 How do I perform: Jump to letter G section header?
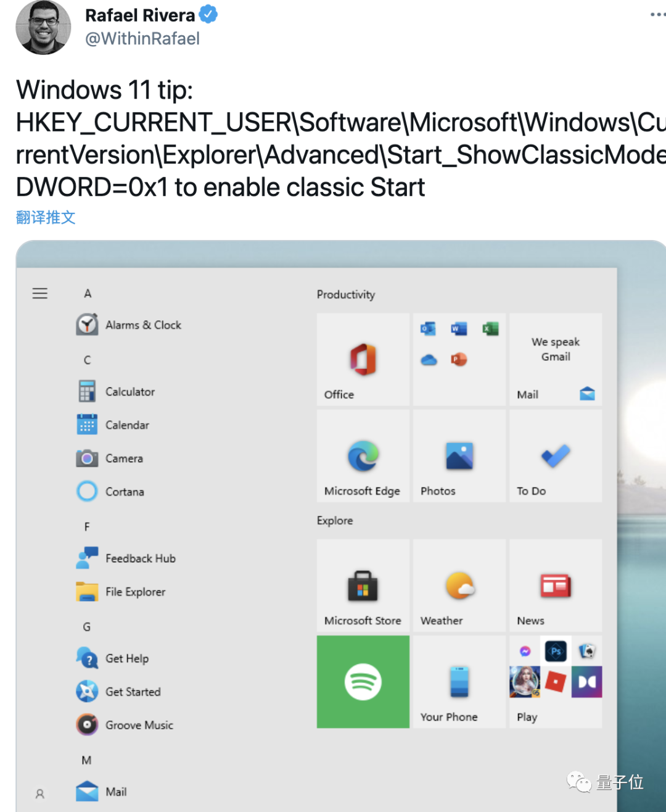(87, 627)
